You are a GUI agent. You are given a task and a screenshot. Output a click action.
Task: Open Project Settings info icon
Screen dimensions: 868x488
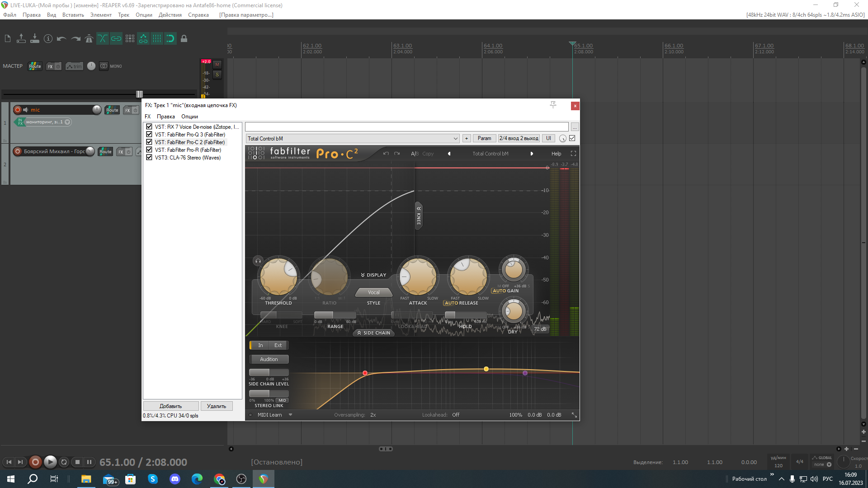point(48,39)
